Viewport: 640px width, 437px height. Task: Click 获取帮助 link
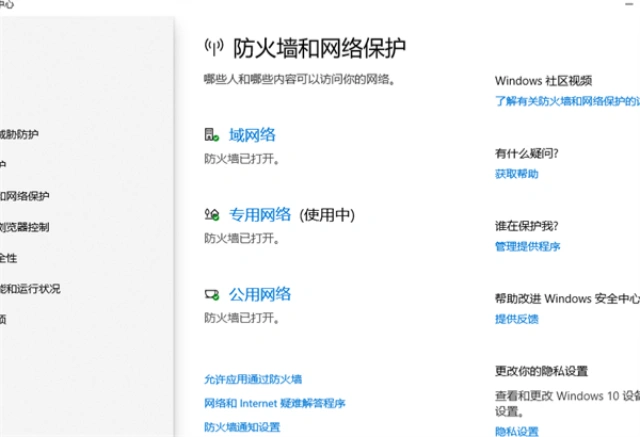[517, 174]
